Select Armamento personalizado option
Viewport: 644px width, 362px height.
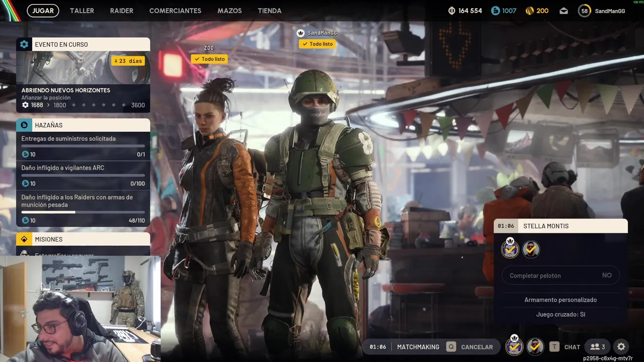pyautogui.click(x=560, y=300)
